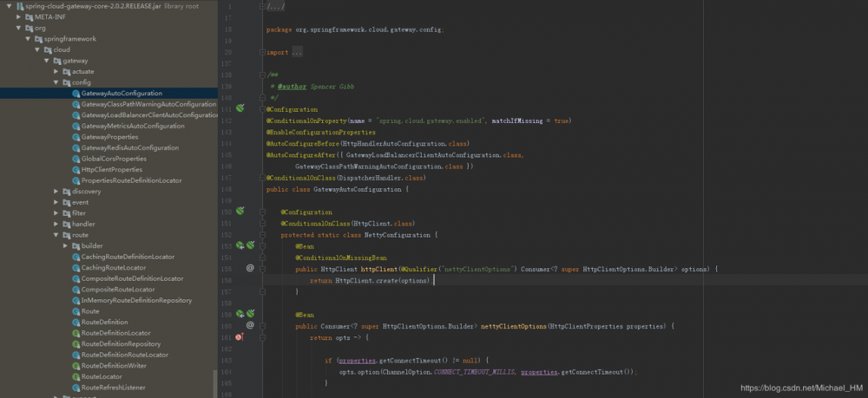Click RouteRefreshListener class icon
Image resolution: width=868 pixels, height=398 pixels.
76,388
